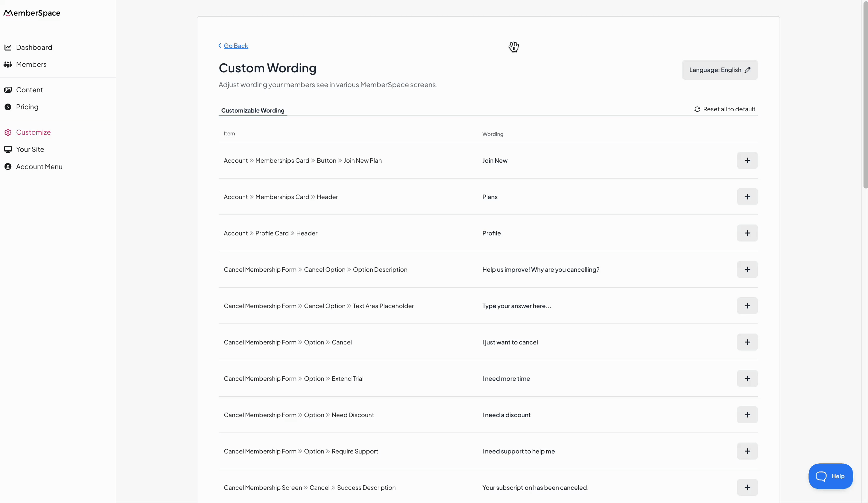The height and width of the screenshot is (503, 868).
Task: Click the 'Join New' wording text
Action: [x=495, y=160]
